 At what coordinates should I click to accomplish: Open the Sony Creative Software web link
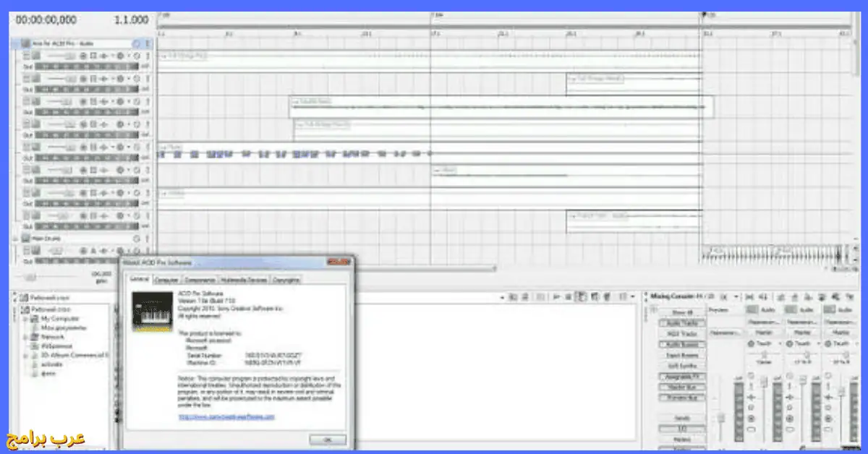[226, 416]
